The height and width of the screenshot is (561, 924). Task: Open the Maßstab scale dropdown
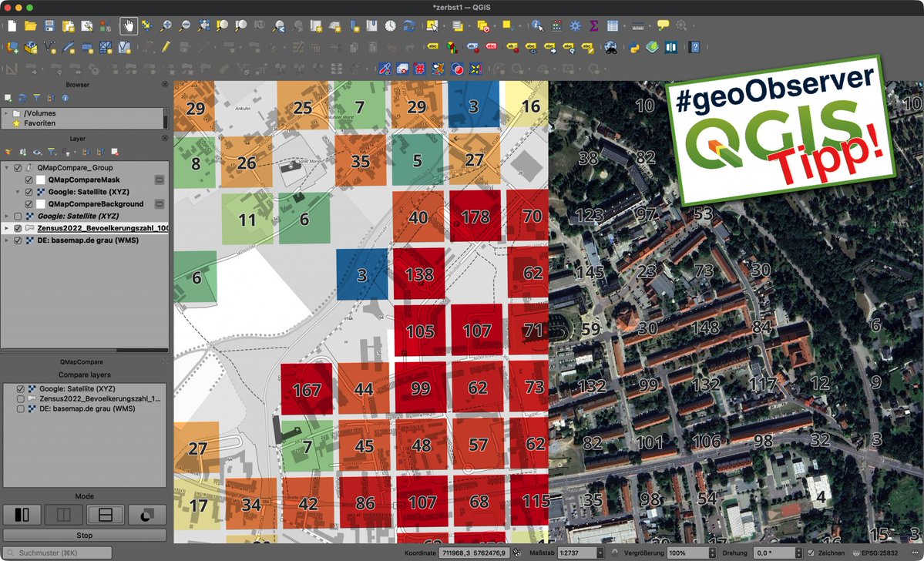click(x=601, y=553)
